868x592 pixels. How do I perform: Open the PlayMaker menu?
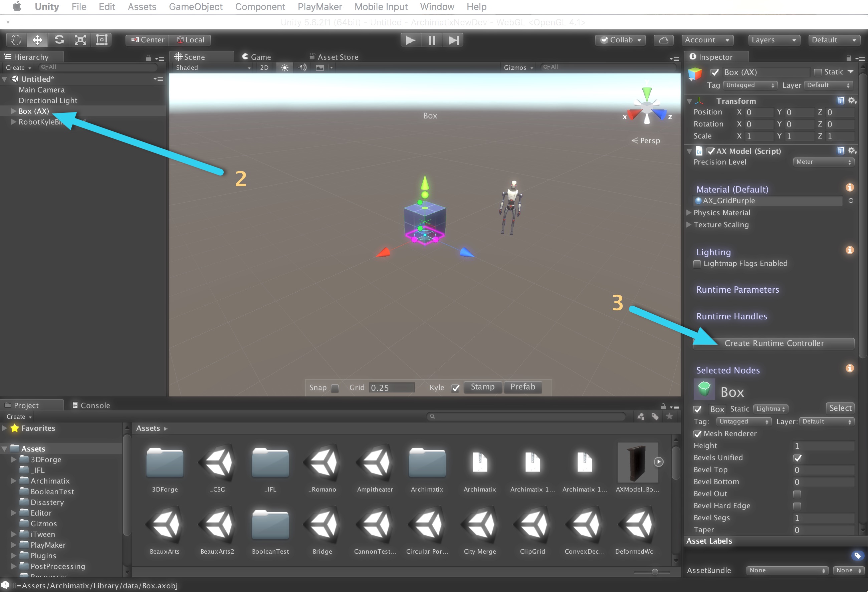point(320,7)
